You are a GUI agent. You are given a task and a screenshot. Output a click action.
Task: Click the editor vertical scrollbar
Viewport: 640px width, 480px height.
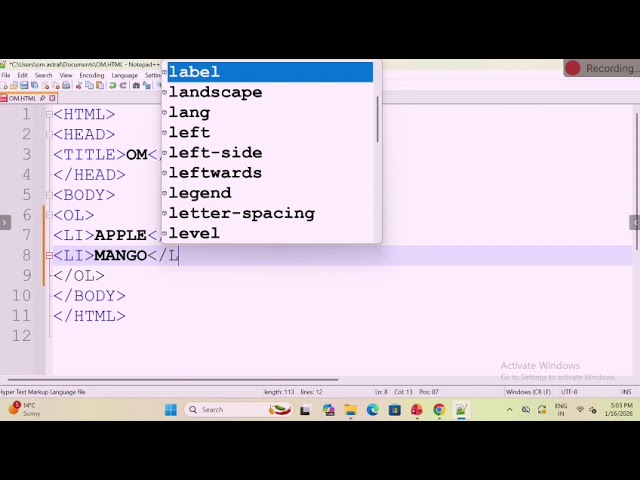(637, 182)
